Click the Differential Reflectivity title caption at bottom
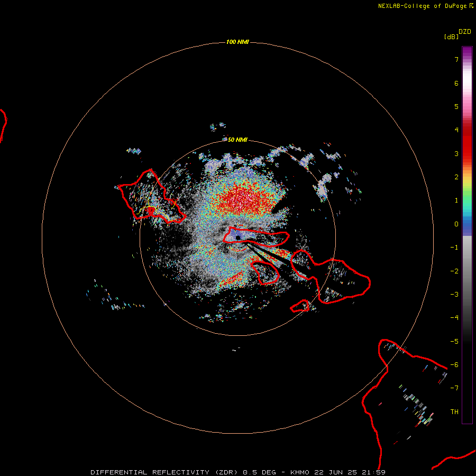This screenshot has height=476, width=476. [238, 472]
